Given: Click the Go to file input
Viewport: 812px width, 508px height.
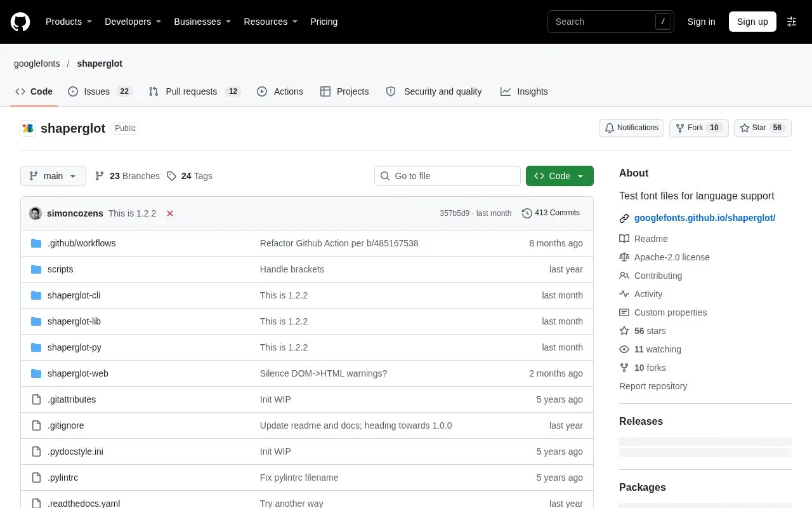Looking at the screenshot, I should tap(447, 176).
